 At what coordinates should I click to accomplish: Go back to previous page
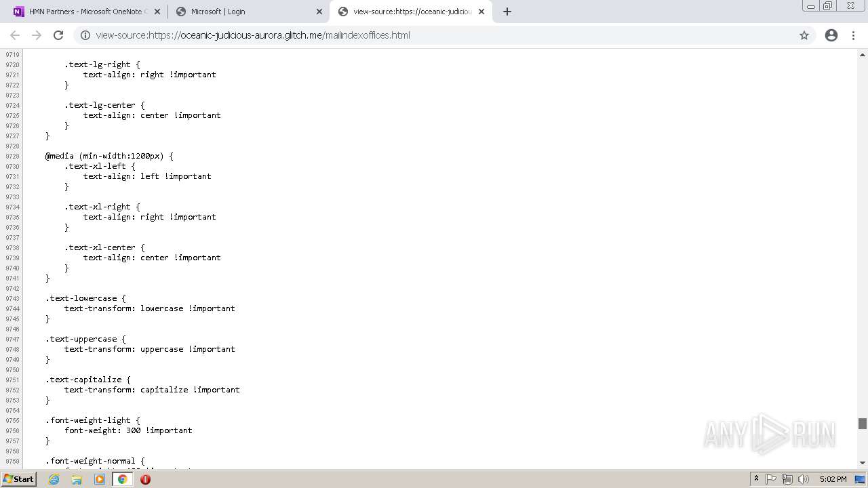point(15,35)
